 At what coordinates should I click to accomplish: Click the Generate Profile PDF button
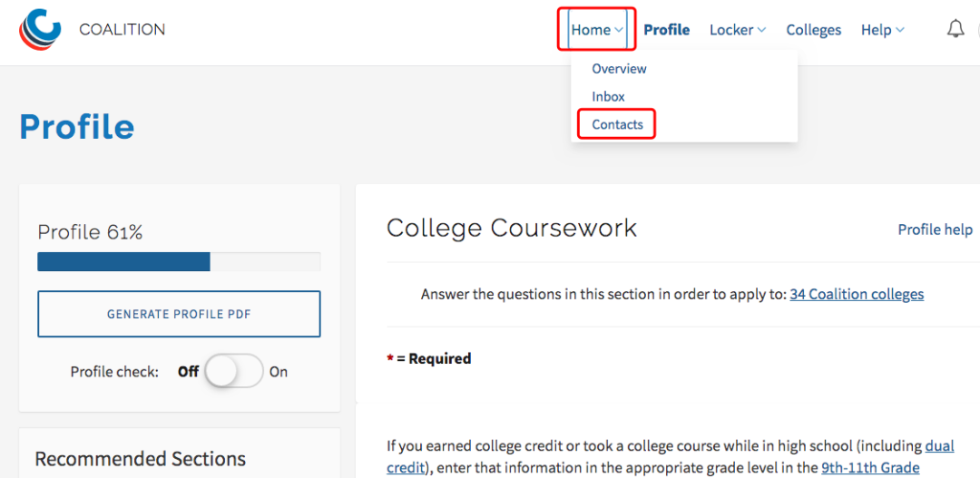click(179, 314)
